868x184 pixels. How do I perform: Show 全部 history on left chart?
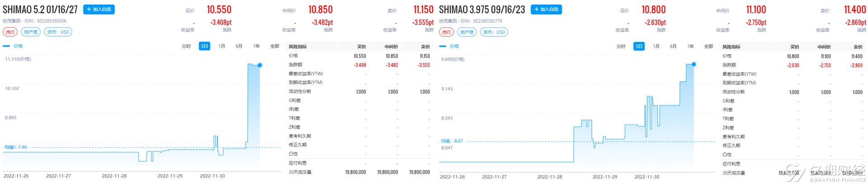coord(275,46)
